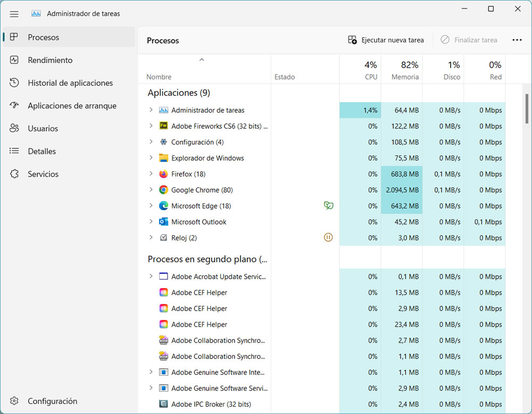Click Administrador de tareas icon in title bar
The width and height of the screenshot is (532, 414).
(36, 14)
